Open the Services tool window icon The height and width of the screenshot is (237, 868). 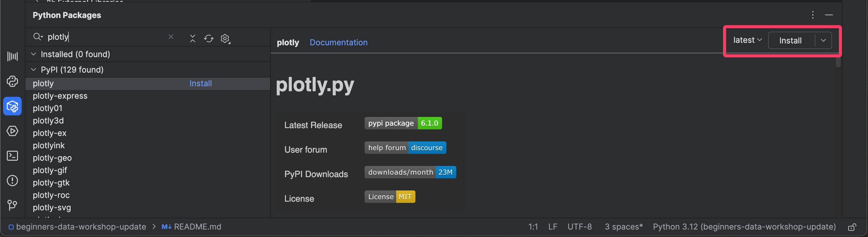12,131
